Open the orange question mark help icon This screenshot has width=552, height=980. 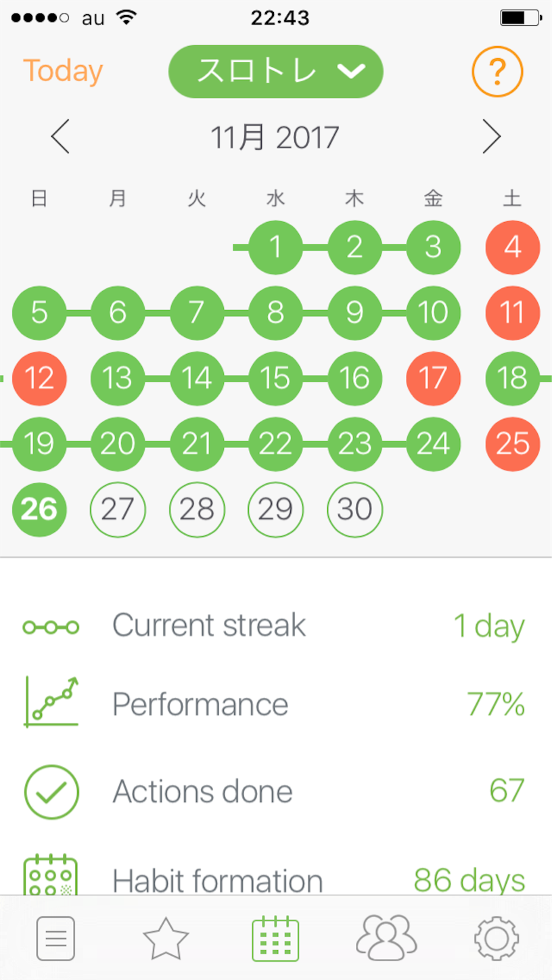[497, 71]
